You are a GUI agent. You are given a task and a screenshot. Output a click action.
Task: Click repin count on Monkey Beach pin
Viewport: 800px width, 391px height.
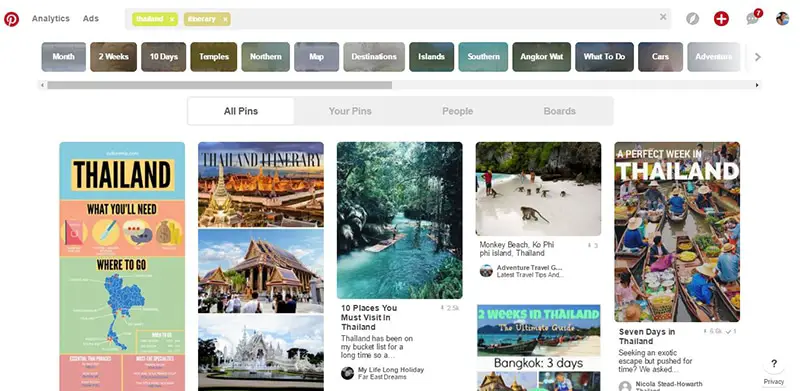pos(593,246)
